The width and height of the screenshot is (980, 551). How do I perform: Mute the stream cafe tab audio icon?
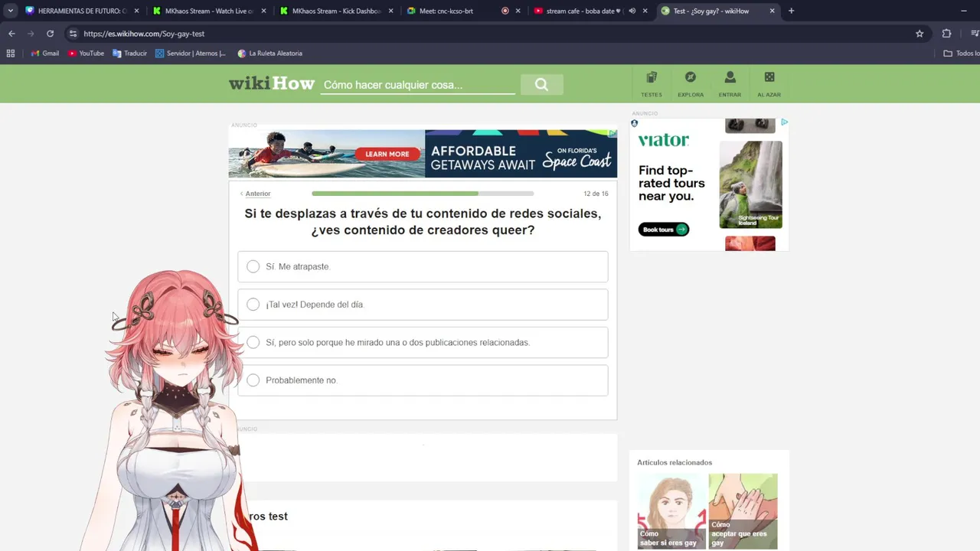point(632,11)
